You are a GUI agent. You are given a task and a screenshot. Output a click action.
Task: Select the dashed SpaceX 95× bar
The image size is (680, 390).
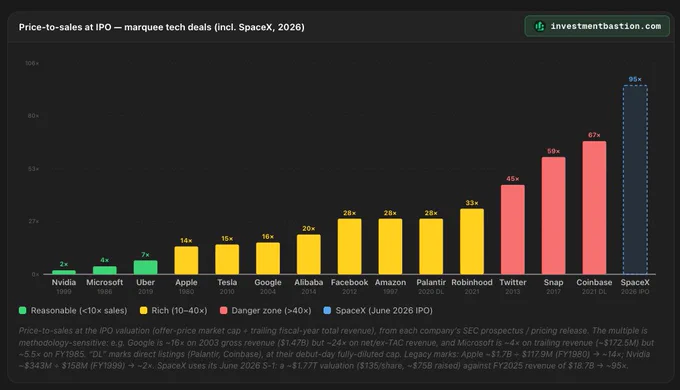point(635,180)
